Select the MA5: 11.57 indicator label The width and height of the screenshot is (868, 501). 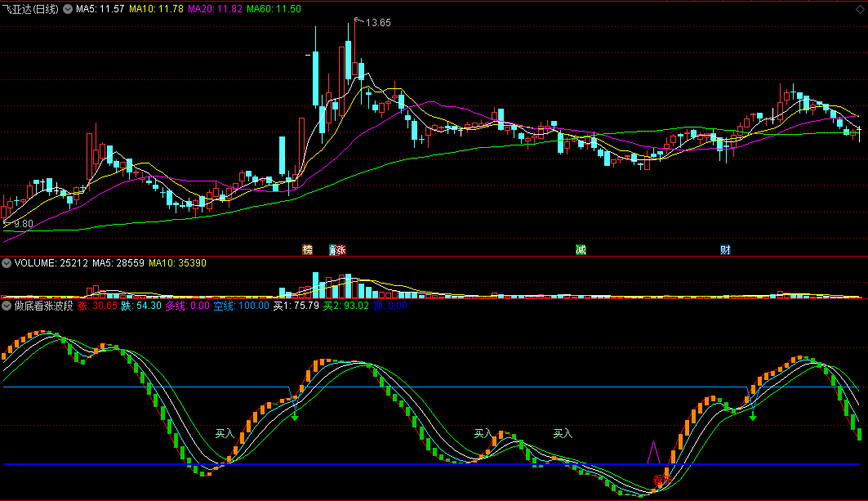(x=100, y=9)
